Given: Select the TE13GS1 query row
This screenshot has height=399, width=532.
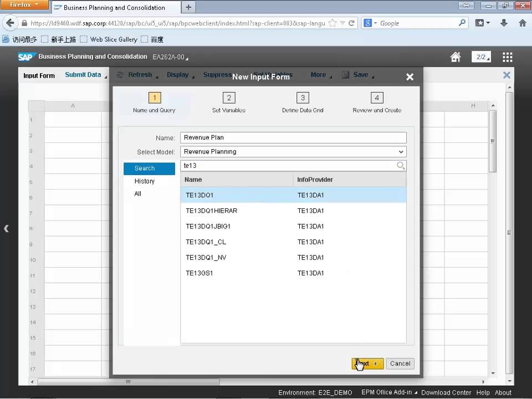Looking at the screenshot, I should tap(293, 273).
